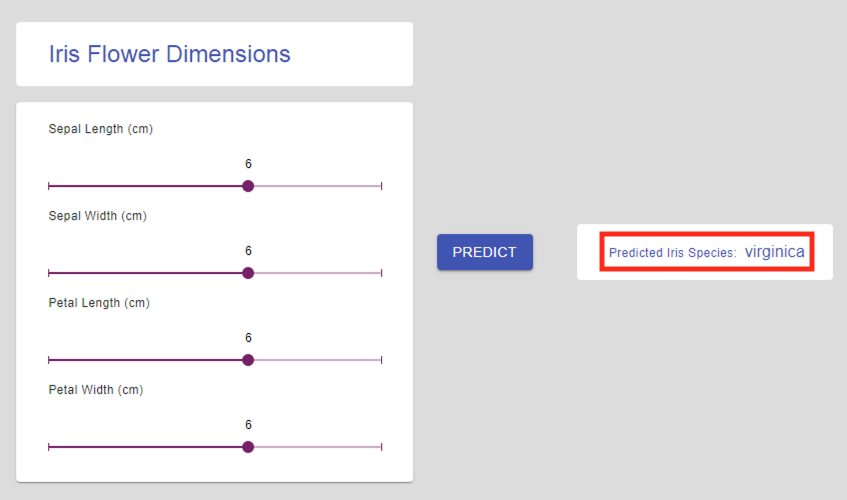This screenshot has height=500, width=847.
Task: Click the "Sepal Width (cm)" label
Action: click(x=97, y=216)
